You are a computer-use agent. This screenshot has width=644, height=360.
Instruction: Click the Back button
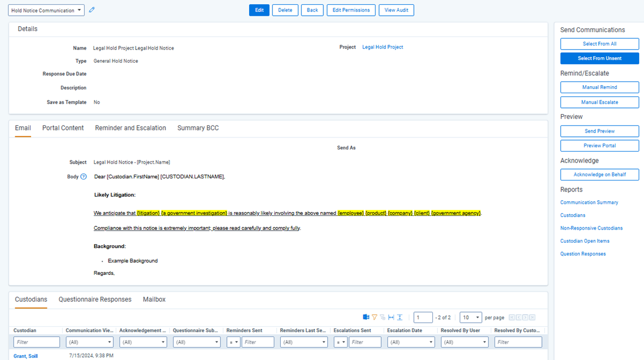312,10
